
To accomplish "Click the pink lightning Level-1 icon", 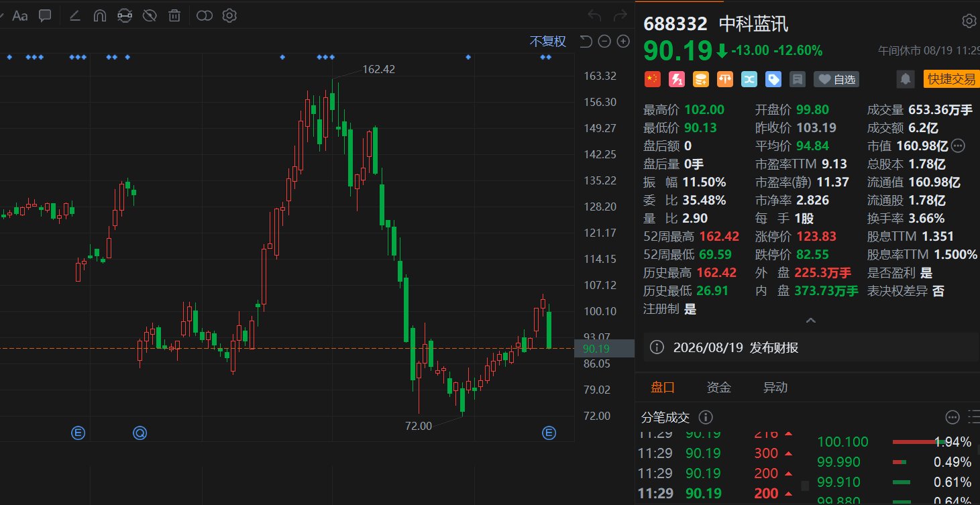I will pos(676,79).
